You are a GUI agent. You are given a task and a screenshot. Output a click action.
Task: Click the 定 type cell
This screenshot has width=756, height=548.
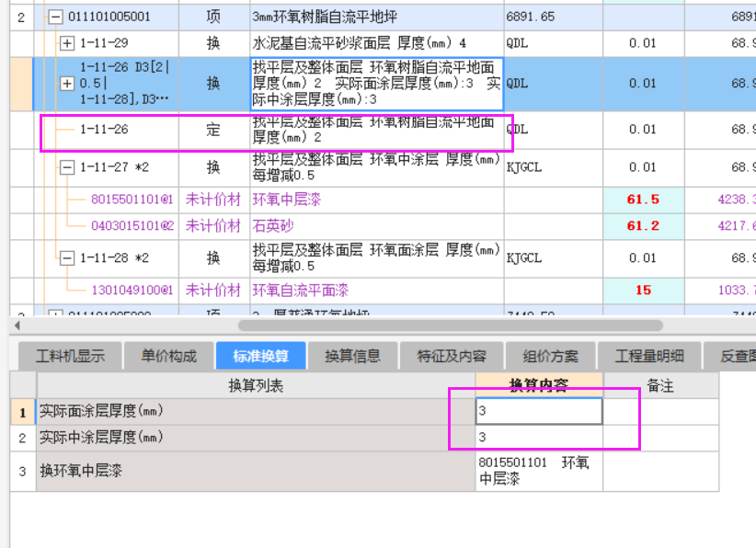(214, 129)
